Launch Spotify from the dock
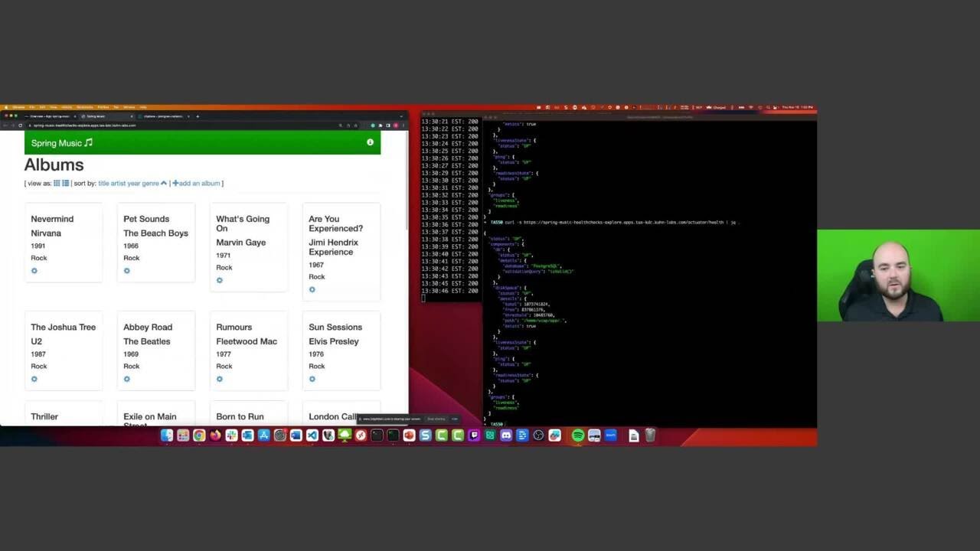 pyautogui.click(x=577, y=436)
